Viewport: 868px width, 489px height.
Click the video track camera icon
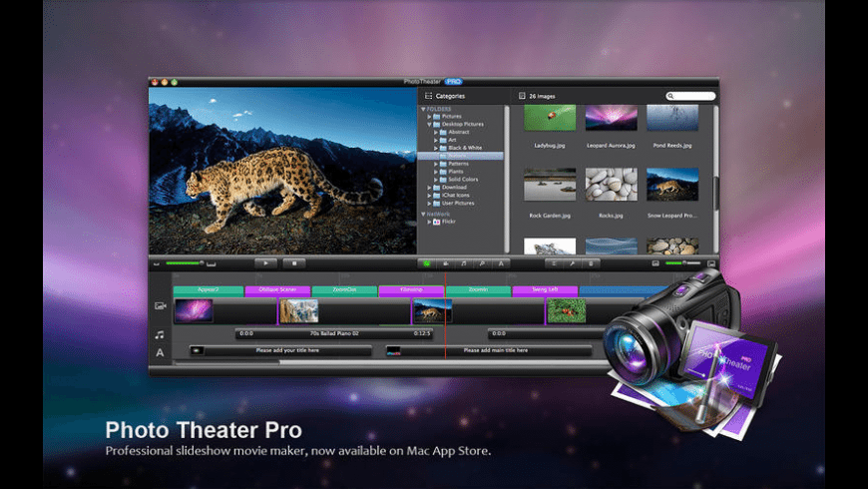coord(161,305)
